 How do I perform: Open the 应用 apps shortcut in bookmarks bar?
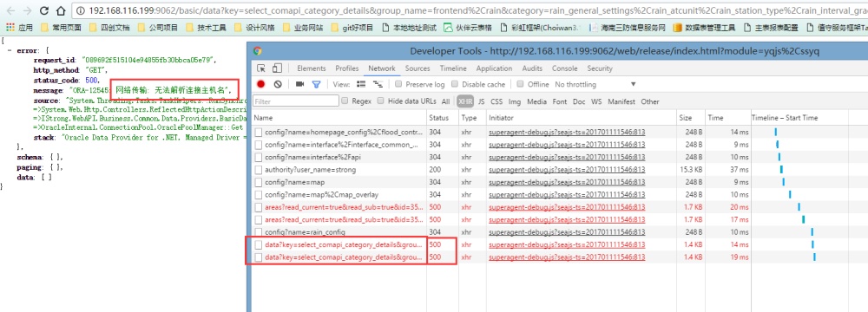point(20,27)
